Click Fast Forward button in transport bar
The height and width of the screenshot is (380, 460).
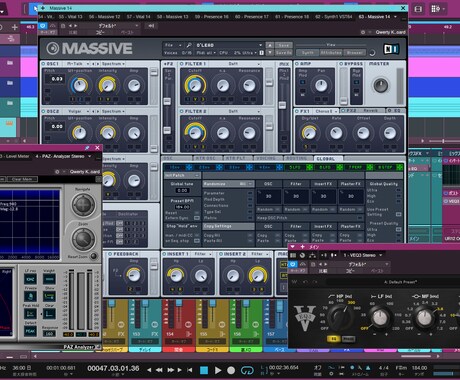tap(170, 370)
